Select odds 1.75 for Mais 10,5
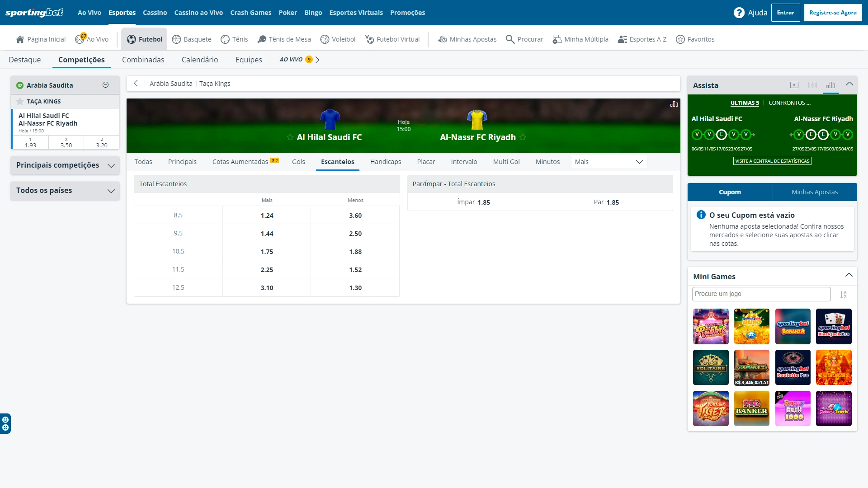The width and height of the screenshot is (868, 488). click(267, 251)
